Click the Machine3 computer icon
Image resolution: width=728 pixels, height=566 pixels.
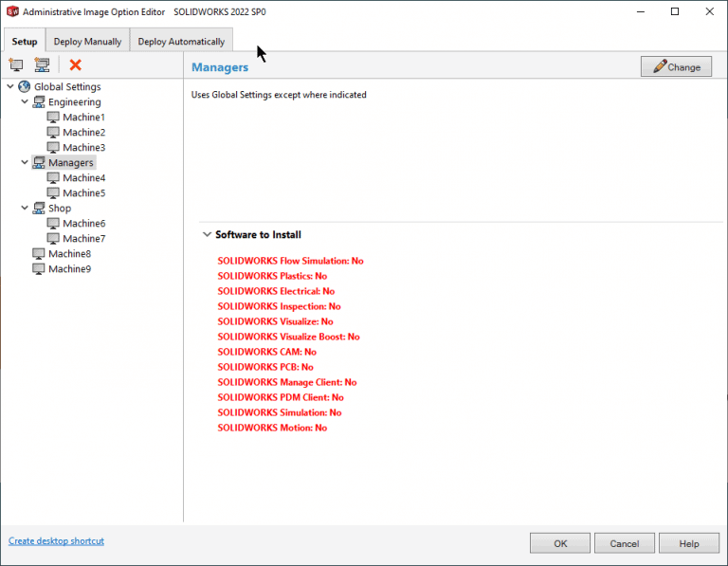coord(53,148)
